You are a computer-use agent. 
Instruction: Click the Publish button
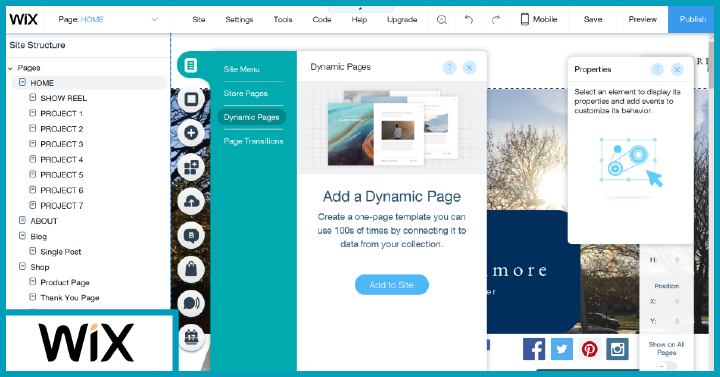[692, 19]
